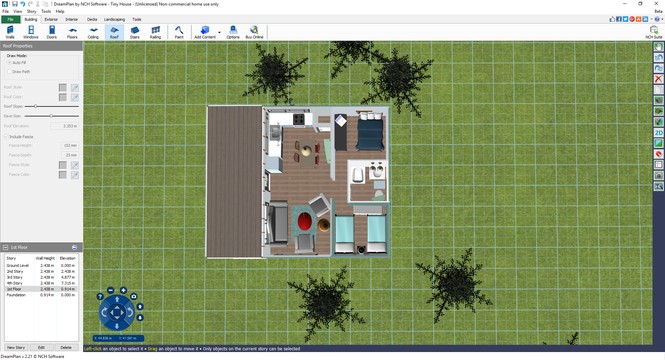
Task: Take snapshot with navigation camera icon
Action: pyautogui.click(x=134, y=296)
